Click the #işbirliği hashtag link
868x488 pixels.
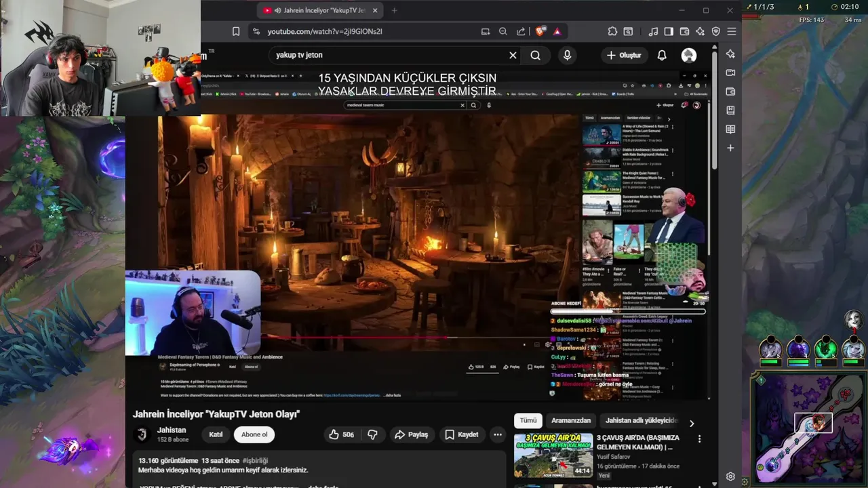tap(255, 461)
